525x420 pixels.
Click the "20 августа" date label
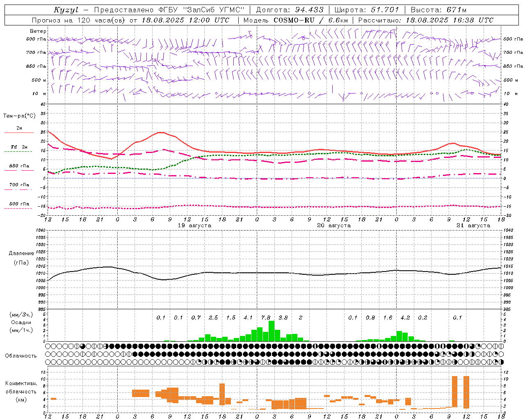(334, 226)
